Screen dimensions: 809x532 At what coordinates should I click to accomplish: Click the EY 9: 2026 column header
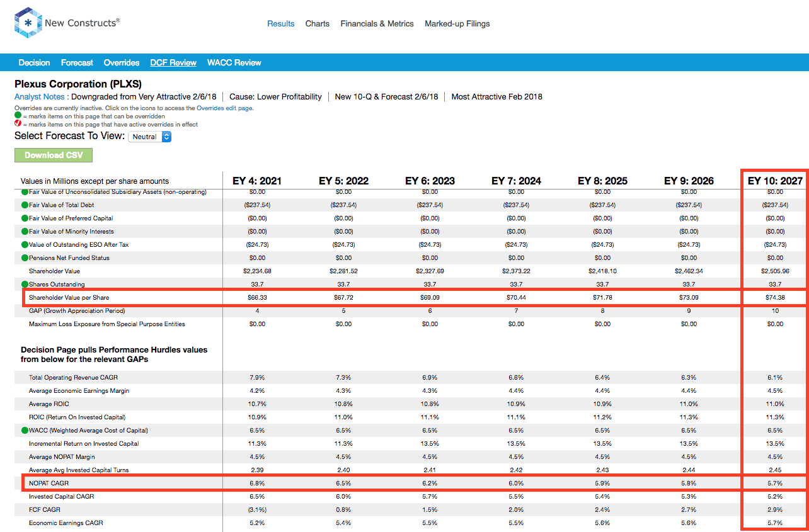(x=689, y=181)
